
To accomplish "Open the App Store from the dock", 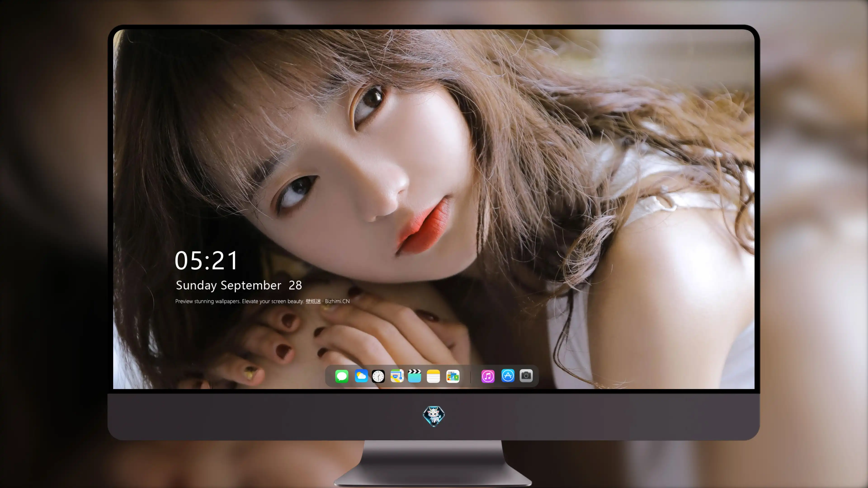I will coord(507,376).
